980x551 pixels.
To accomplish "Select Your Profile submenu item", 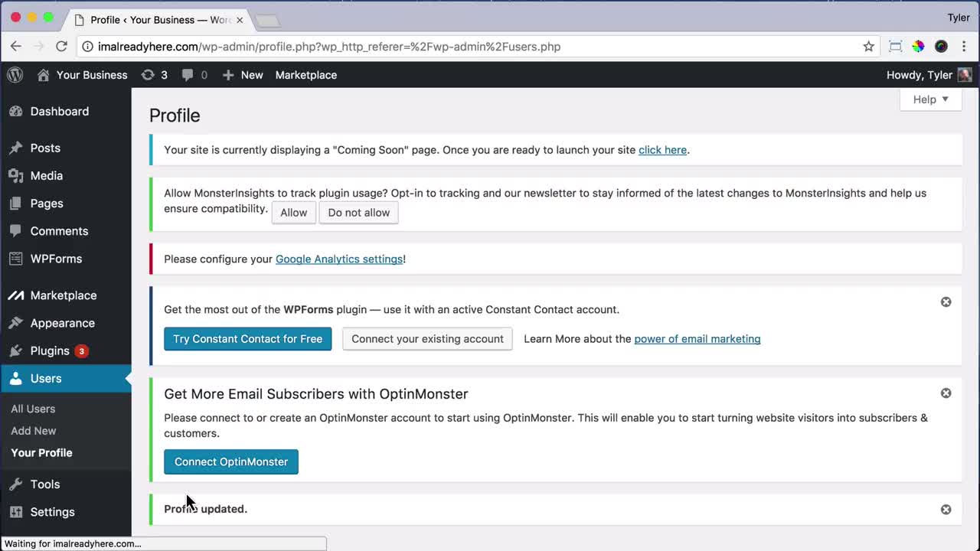I will pyautogui.click(x=42, y=453).
